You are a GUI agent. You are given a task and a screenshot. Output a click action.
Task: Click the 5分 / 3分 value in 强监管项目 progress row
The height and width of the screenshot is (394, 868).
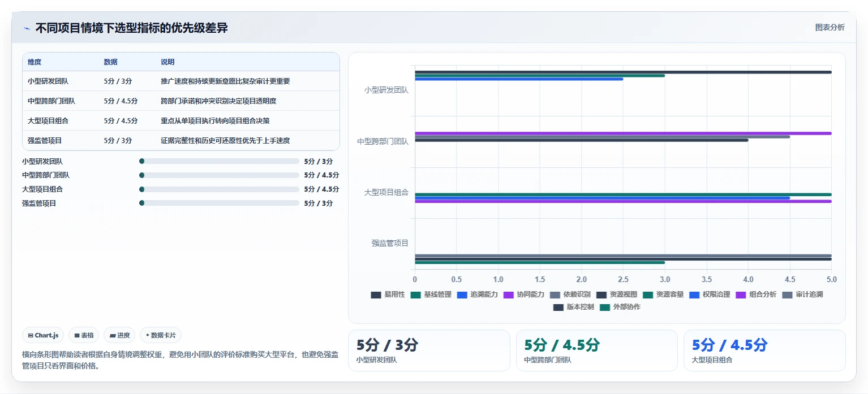(318, 203)
